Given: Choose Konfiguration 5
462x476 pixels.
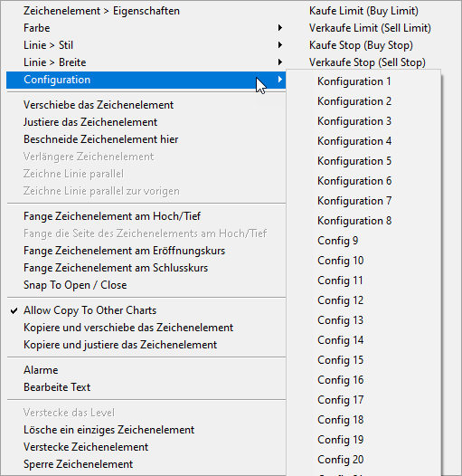Looking at the screenshot, I should click(x=363, y=161).
